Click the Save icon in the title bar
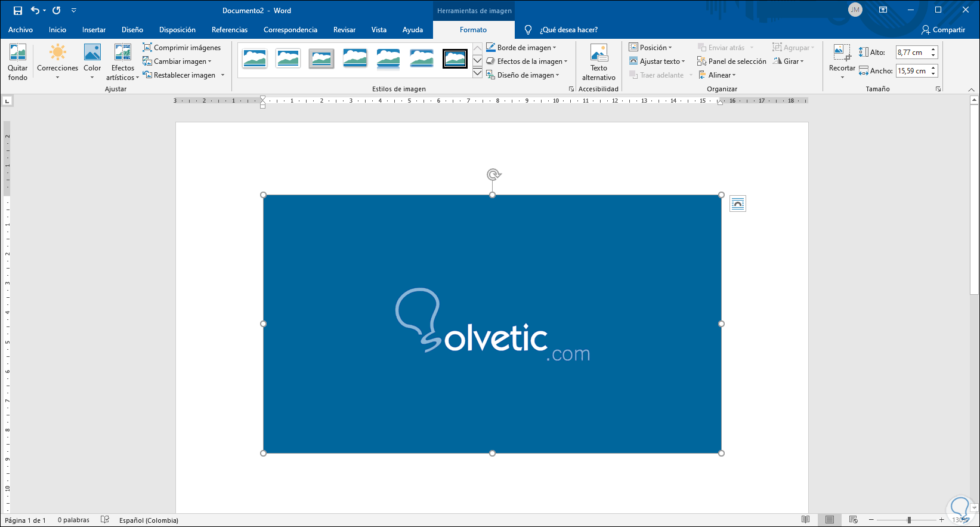Image resolution: width=980 pixels, height=527 pixels. 18,11
